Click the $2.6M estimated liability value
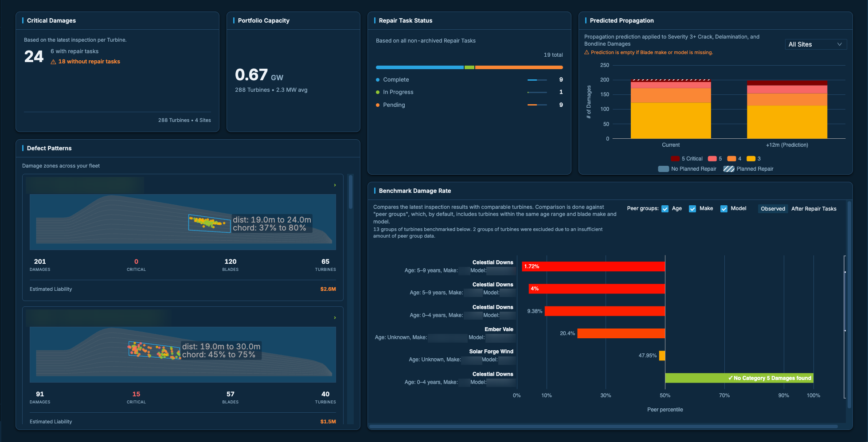The height and width of the screenshot is (442, 868). click(328, 289)
